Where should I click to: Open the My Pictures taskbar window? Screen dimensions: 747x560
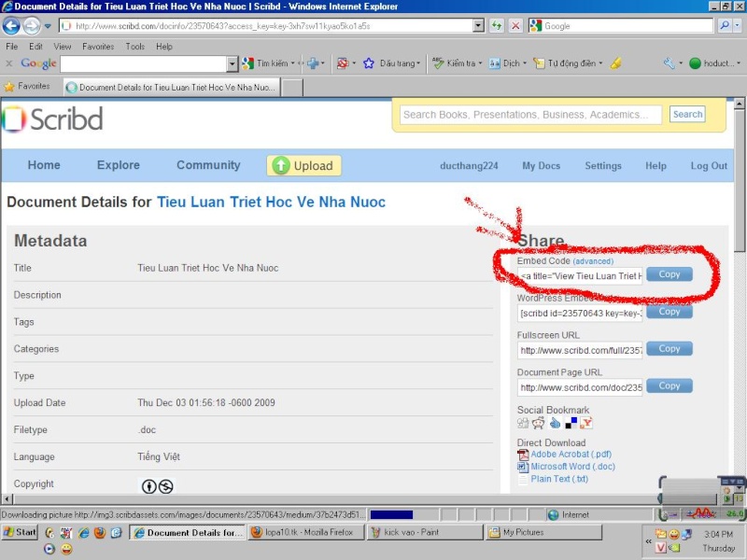[544, 532]
